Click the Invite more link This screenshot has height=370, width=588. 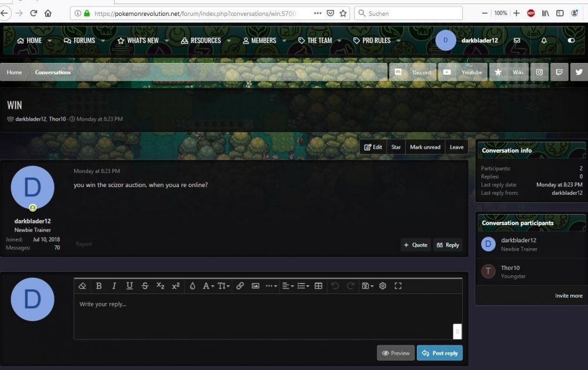point(569,295)
